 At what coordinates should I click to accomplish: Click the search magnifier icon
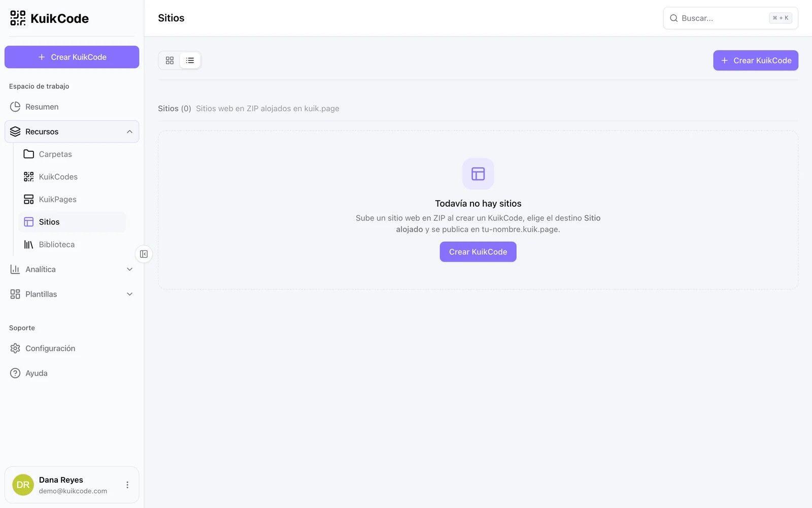[674, 18]
